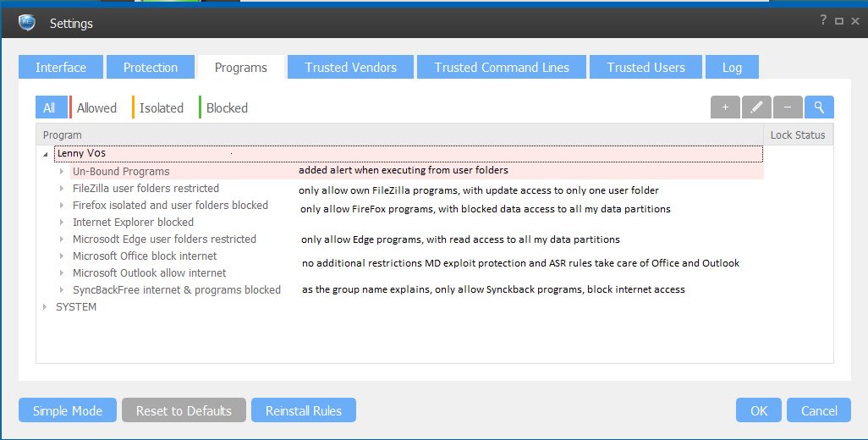This screenshot has height=440, width=868.
Task: Expand FileZilla user folders restricted group
Action: pyautogui.click(x=62, y=188)
